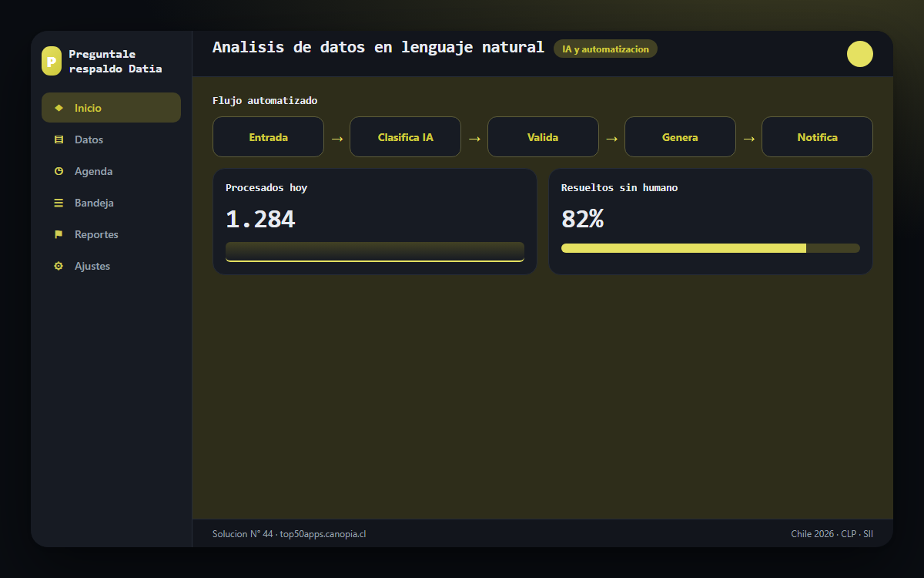Click the Agenda clock icon

pyautogui.click(x=59, y=171)
